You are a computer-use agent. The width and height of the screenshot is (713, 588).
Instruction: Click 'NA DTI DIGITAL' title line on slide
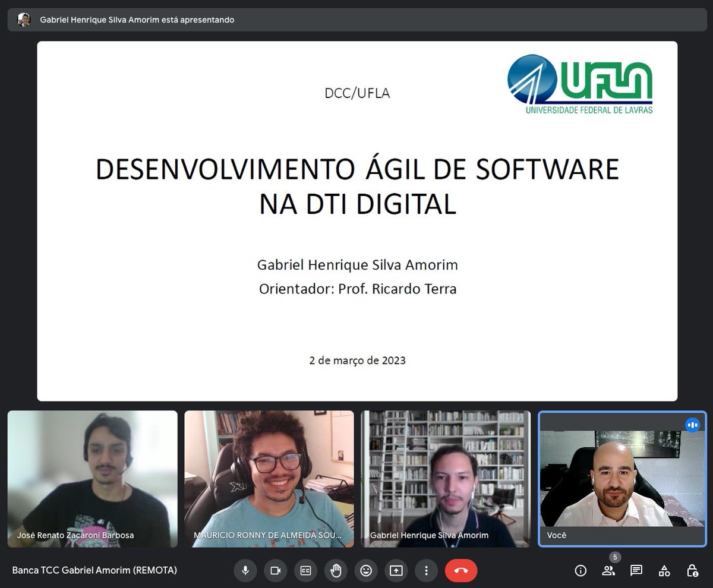358,204
